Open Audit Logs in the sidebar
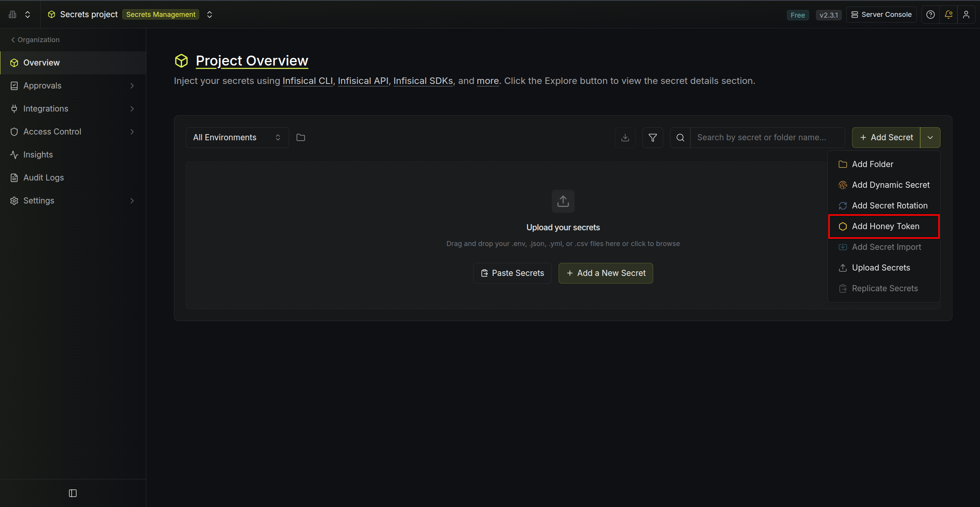Image resolution: width=980 pixels, height=507 pixels. click(73, 178)
